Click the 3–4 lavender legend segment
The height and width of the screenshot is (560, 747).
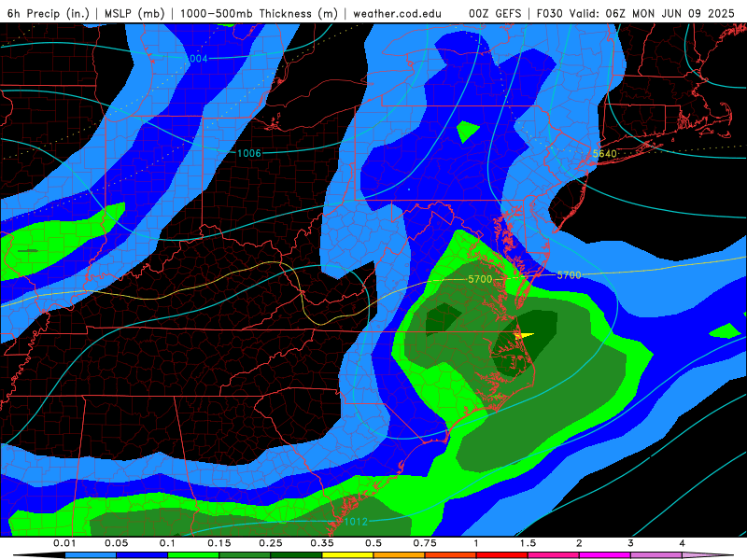[656, 555]
